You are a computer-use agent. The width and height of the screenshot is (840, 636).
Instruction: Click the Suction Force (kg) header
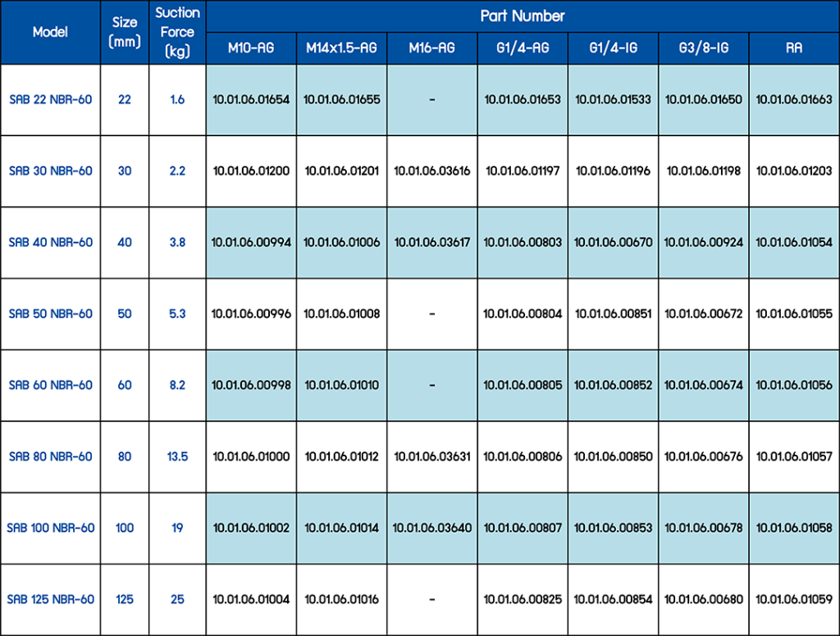(177, 32)
